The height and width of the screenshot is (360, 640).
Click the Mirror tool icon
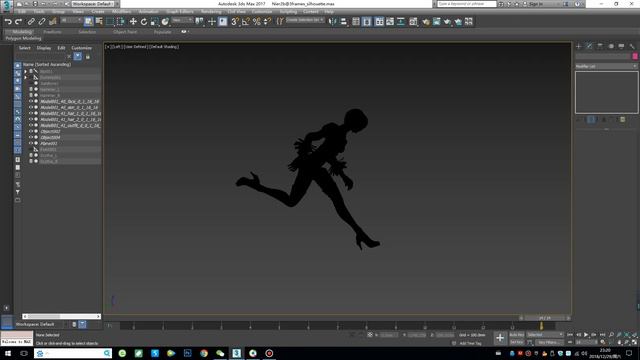pyautogui.click(x=333, y=22)
